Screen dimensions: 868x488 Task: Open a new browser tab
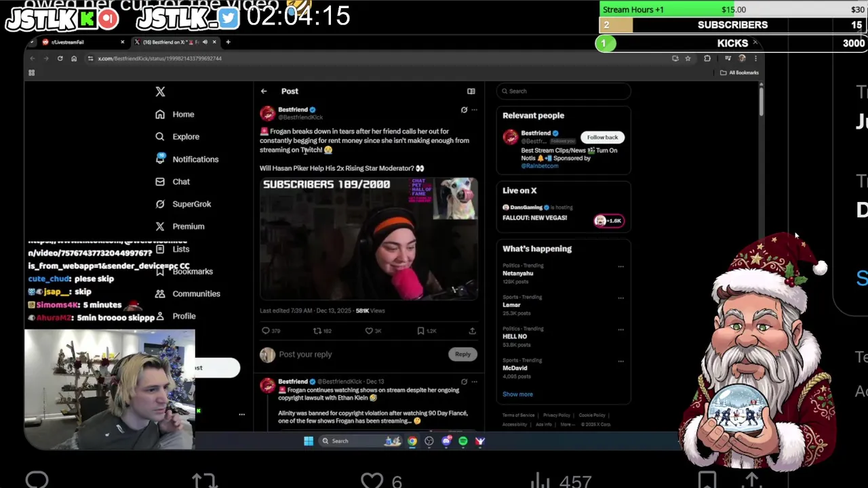point(228,42)
